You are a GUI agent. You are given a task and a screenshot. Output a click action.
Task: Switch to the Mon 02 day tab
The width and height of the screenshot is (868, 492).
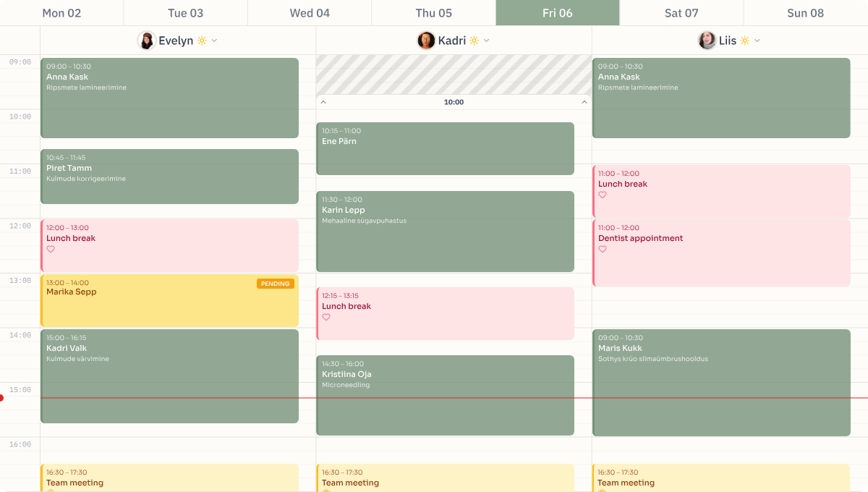pos(61,13)
